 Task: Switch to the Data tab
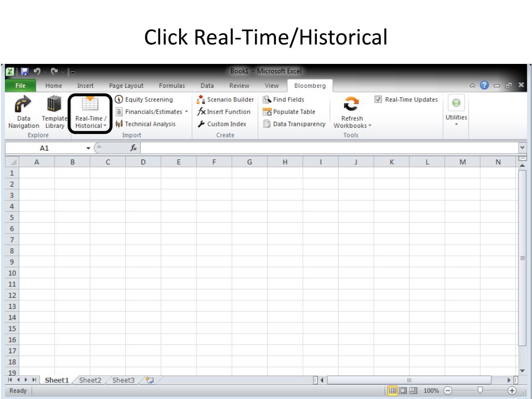tap(207, 86)
